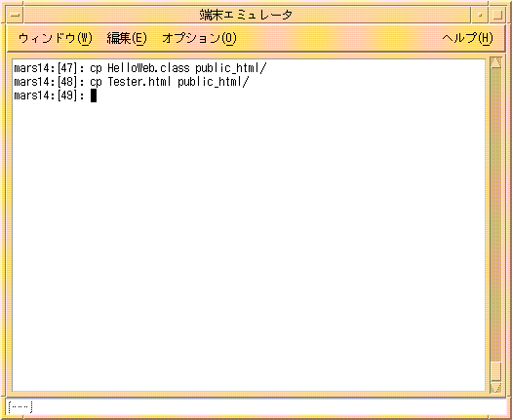This screenshot has height=420, width=512.
Task: Open the 編集(E) menu
Action: pos(127,39)
